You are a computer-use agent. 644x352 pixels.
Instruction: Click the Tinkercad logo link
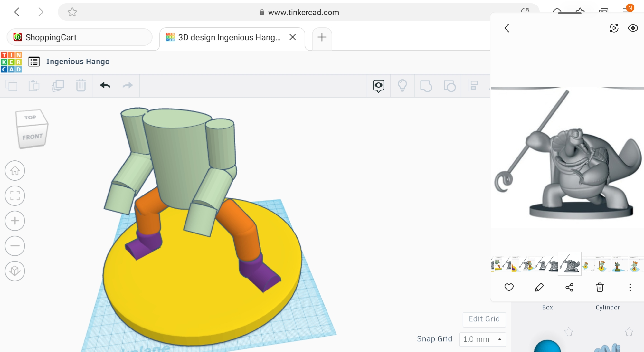[x=11, y=62]
